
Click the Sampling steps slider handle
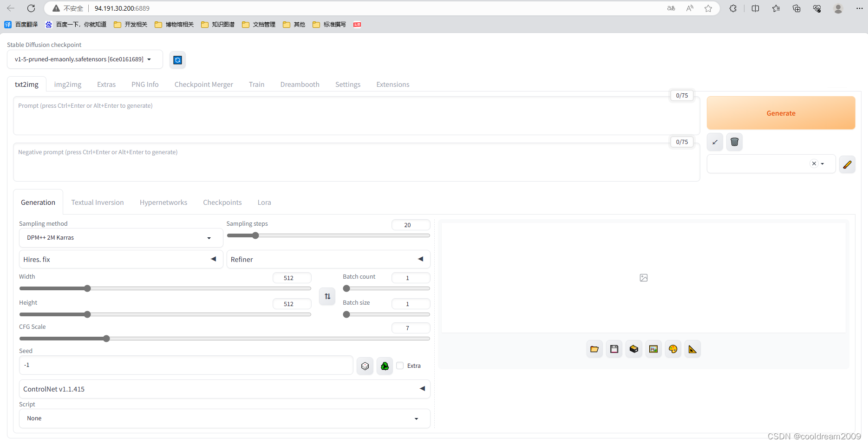(255, 235)
